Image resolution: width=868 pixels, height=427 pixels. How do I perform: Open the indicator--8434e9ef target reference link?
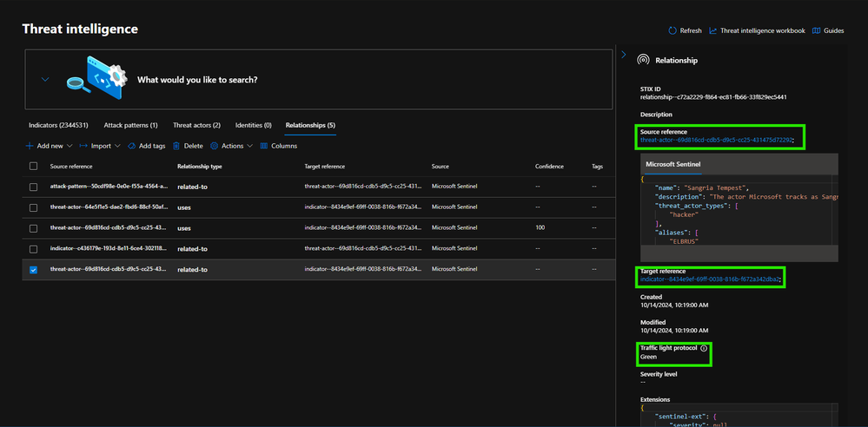tap(710, 279)
